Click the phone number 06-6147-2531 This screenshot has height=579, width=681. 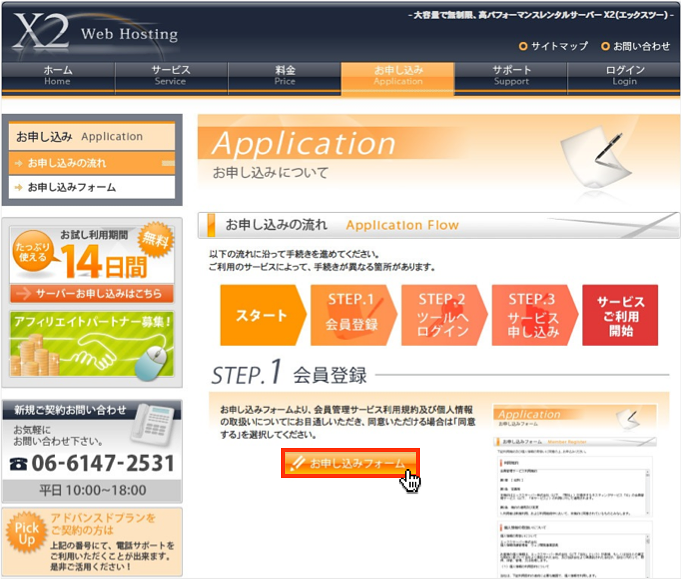(x=103, y=463)
